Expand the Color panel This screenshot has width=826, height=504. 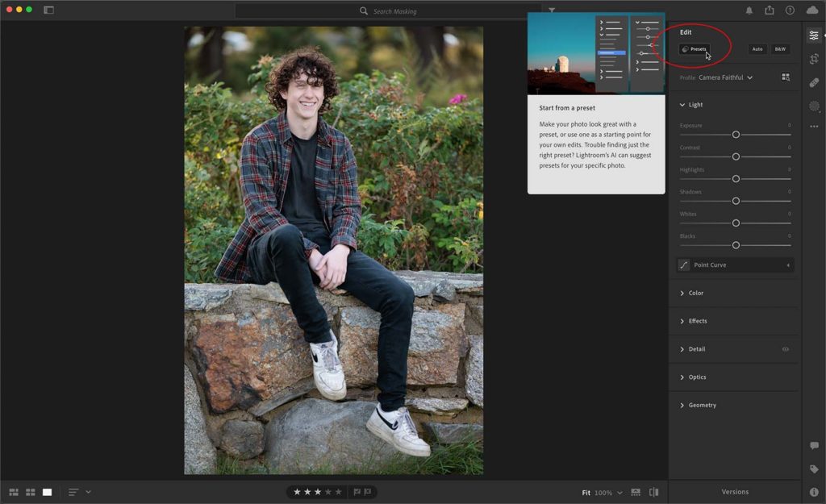pos(695,293)
